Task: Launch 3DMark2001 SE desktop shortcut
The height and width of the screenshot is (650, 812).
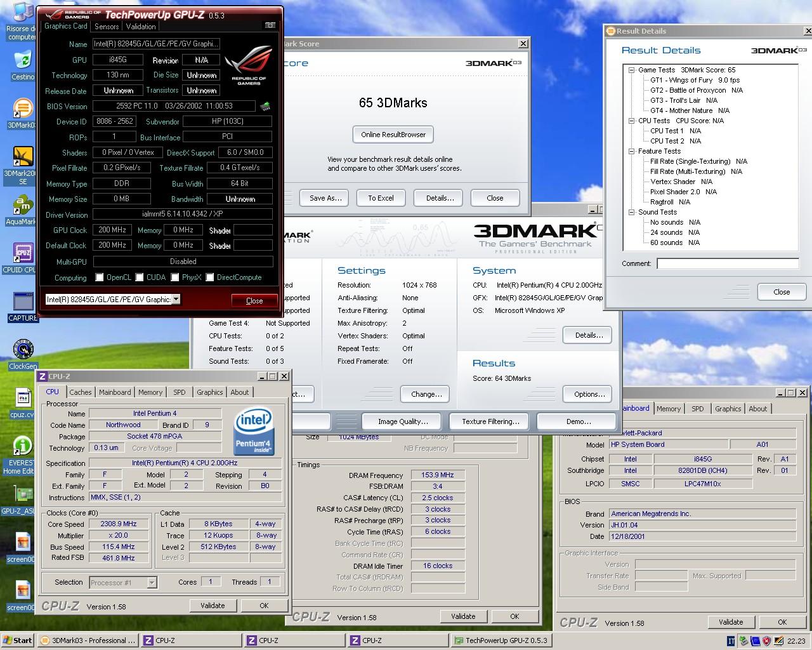Action: tap(22, 165)
